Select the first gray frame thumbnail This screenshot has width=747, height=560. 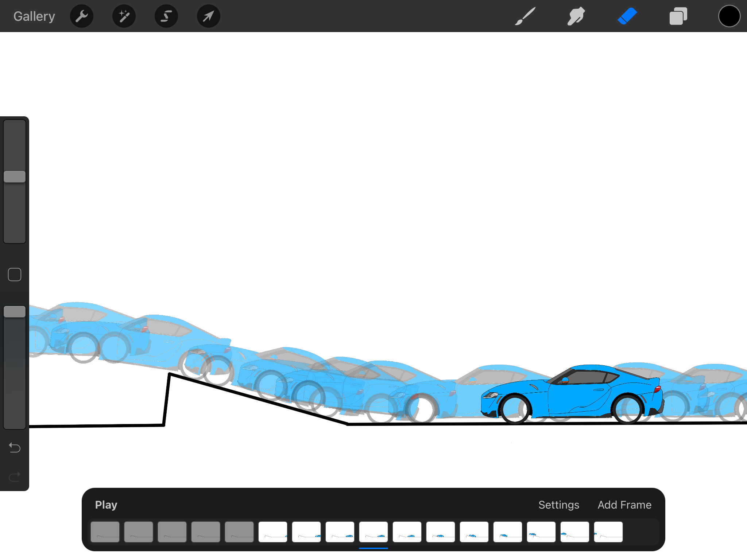pos(105,532)
